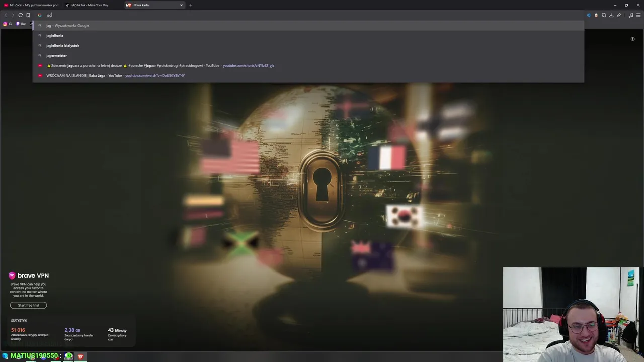Reload the current page
Viewport: 644px width, 362px height.
pyautogui.click(x=21, y=15)
